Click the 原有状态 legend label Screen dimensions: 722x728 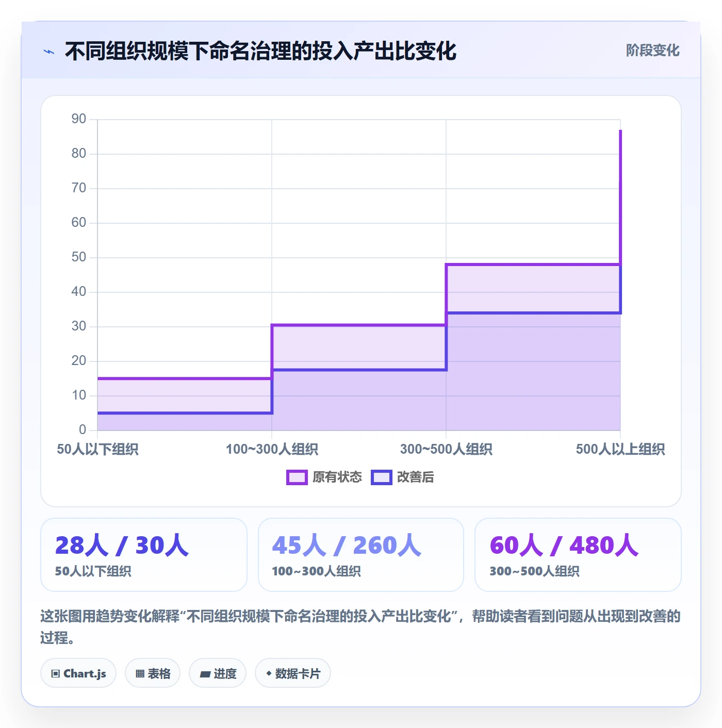(337, 477)
